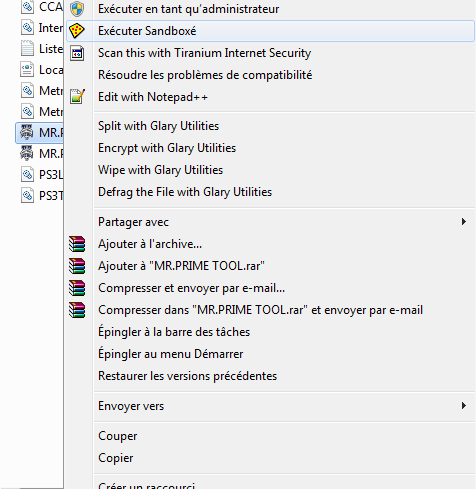Click the CCA file icon in file list
Viewport: 476px width, 489px height.
27,7
